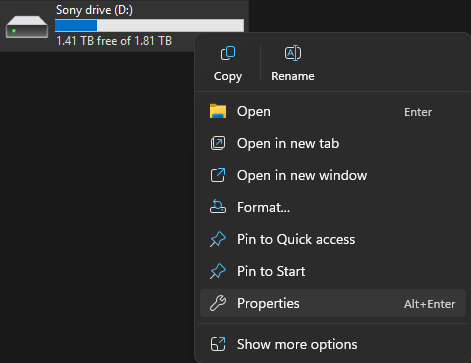The height and width of the screenshot is (363, 471).
Task: Expand Show more options
Action: 333,344
